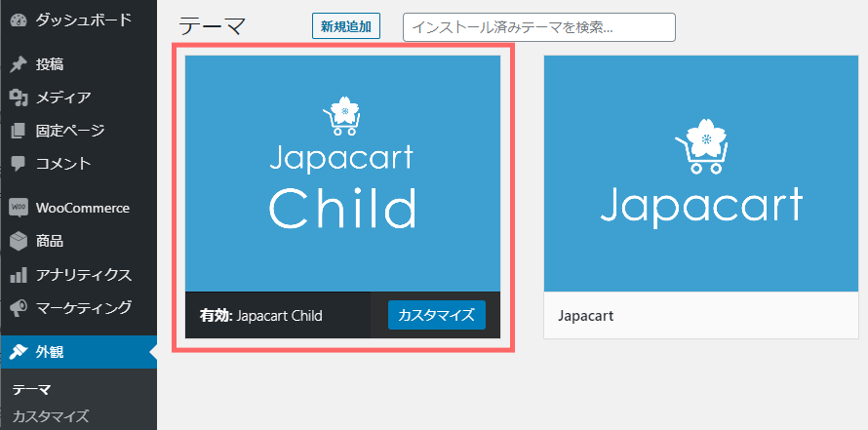
Task: Click the pages icon beside 固定ページ
Action: [19, 132]
